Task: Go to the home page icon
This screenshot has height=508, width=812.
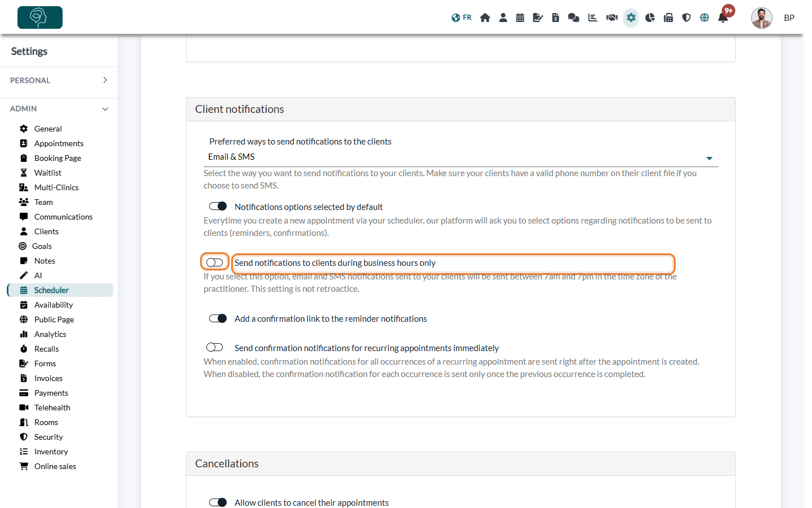Action: 485,17
